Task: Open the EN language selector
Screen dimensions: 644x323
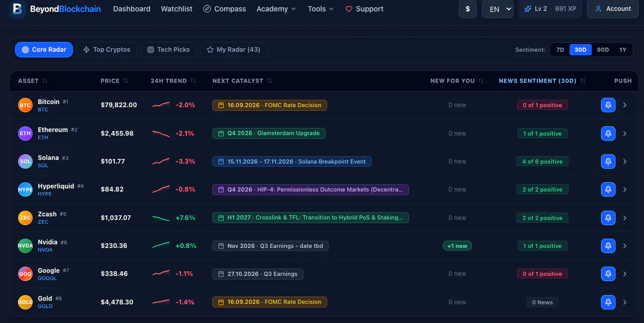Action: [497, 9]
